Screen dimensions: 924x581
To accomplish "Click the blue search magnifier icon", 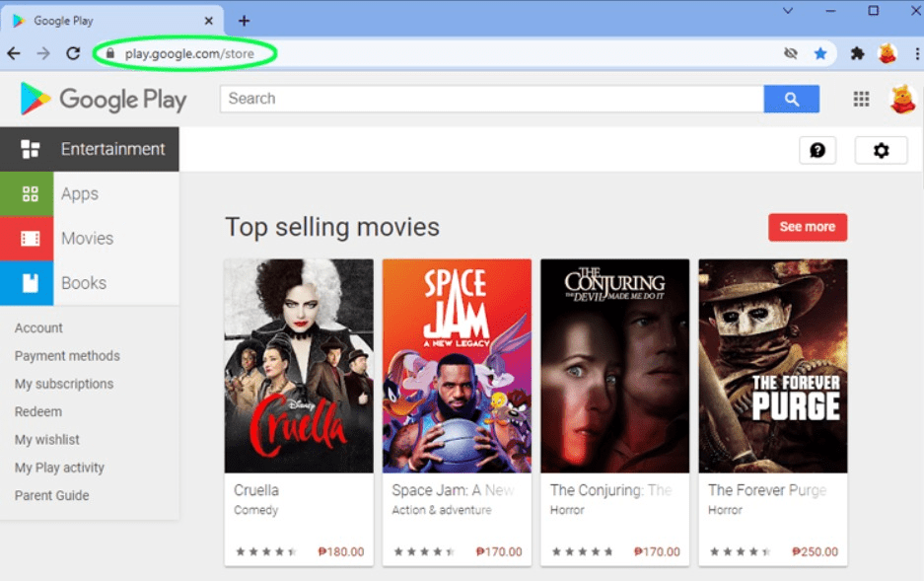I will coord(792,99).
